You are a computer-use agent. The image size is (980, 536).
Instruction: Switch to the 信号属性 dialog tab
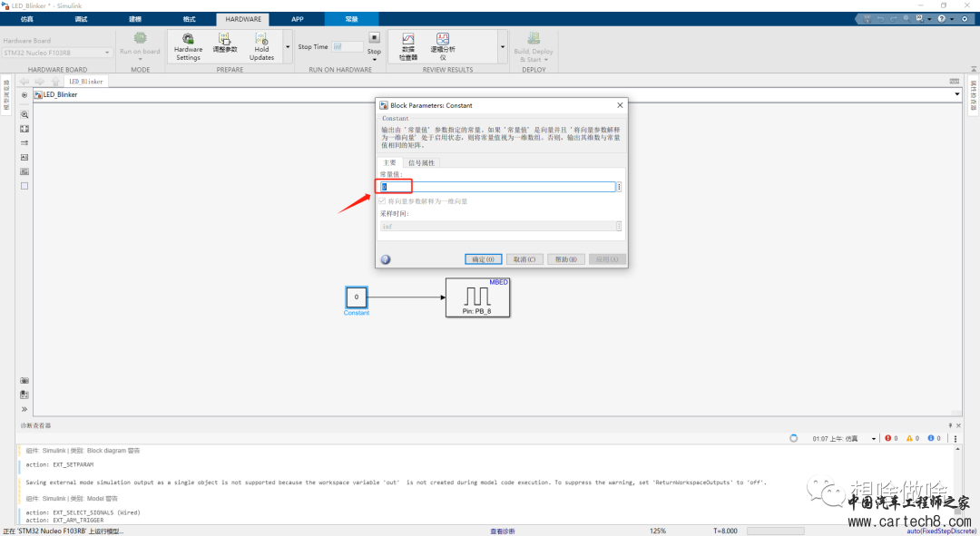[x=421, y=163]
